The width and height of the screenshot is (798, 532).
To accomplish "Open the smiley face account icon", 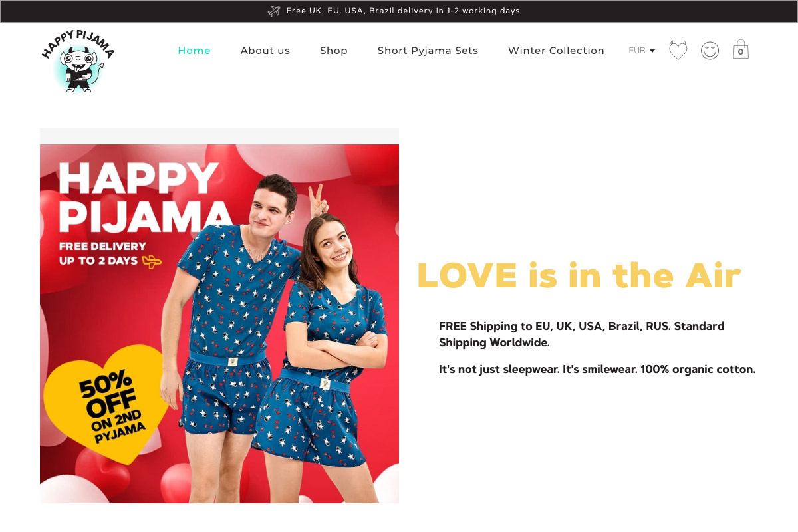I will pyautogui.click(x=710, y=51).
